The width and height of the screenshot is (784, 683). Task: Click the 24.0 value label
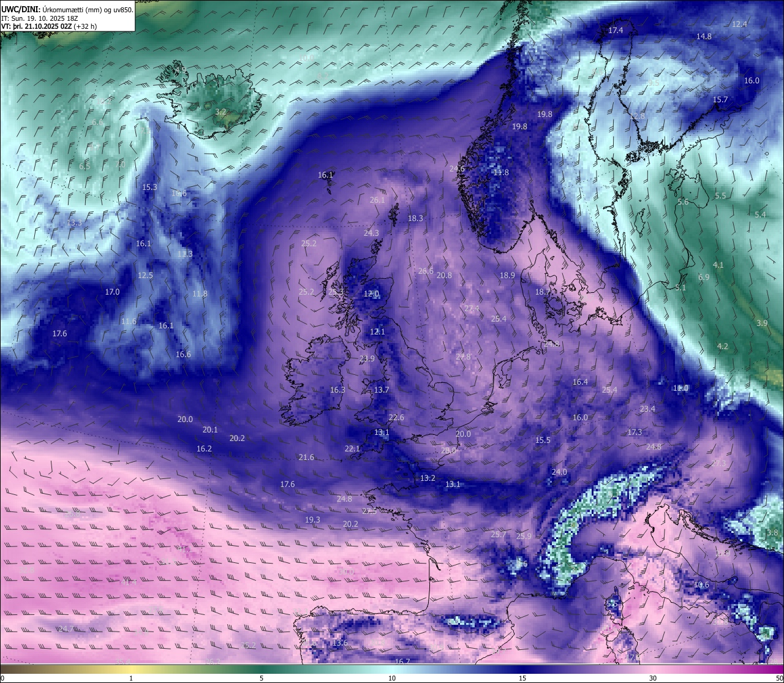pyautogui.click(x=559, y=472)
